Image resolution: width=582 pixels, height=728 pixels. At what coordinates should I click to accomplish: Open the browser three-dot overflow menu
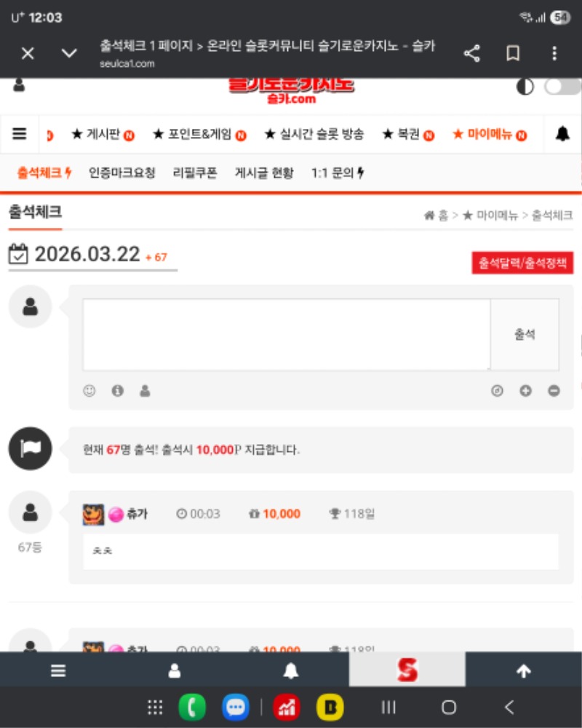(x=554, y=53)
